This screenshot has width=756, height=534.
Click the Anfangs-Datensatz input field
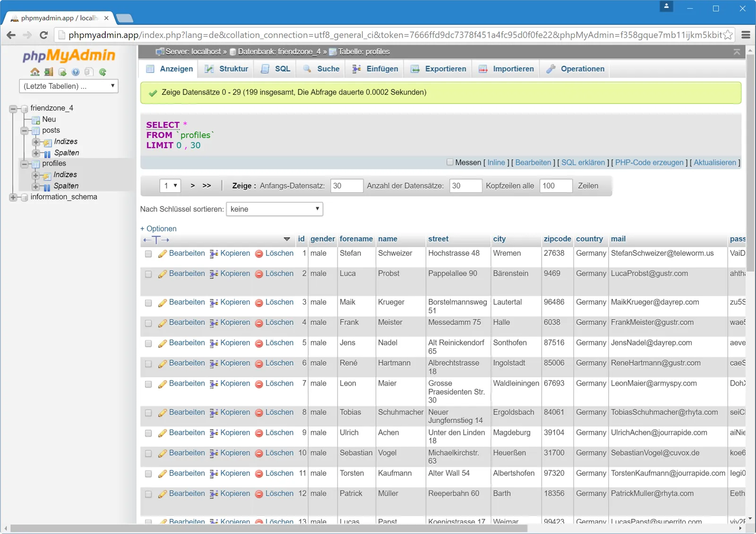click(347, 186)
